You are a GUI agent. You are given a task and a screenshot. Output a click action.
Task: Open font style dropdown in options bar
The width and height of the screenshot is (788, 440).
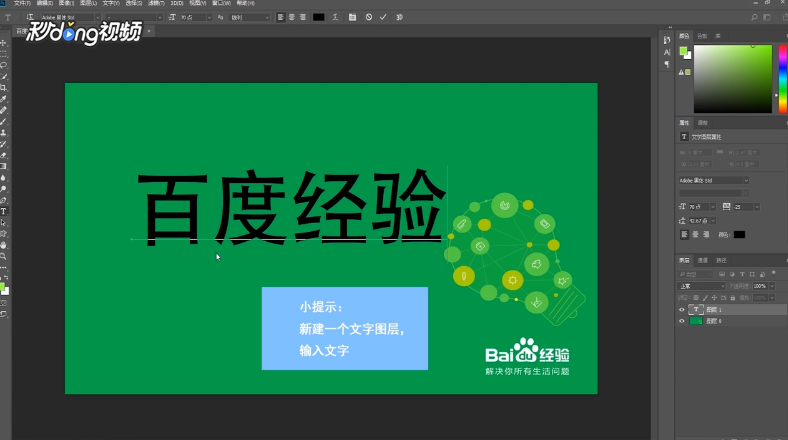click(x=160, y=17)
